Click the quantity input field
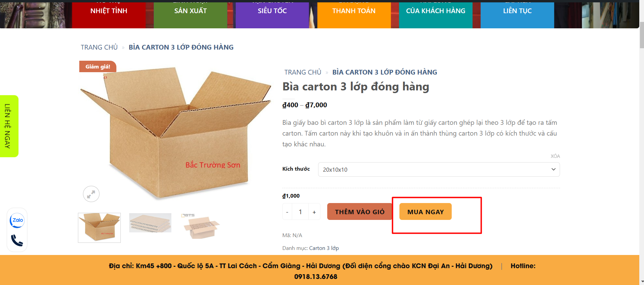Viewport: 644px width, 285px height. [300, 212]
